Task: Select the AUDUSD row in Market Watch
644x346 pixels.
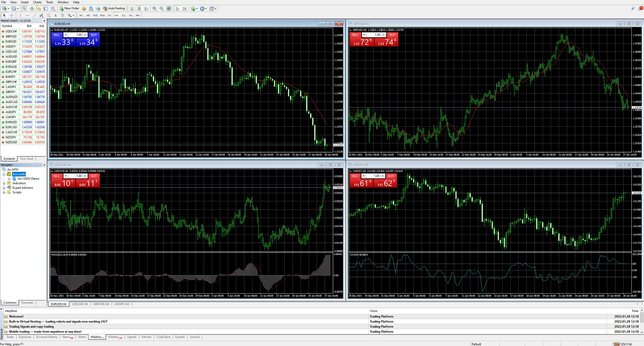Action: click(x=23, y=57)
